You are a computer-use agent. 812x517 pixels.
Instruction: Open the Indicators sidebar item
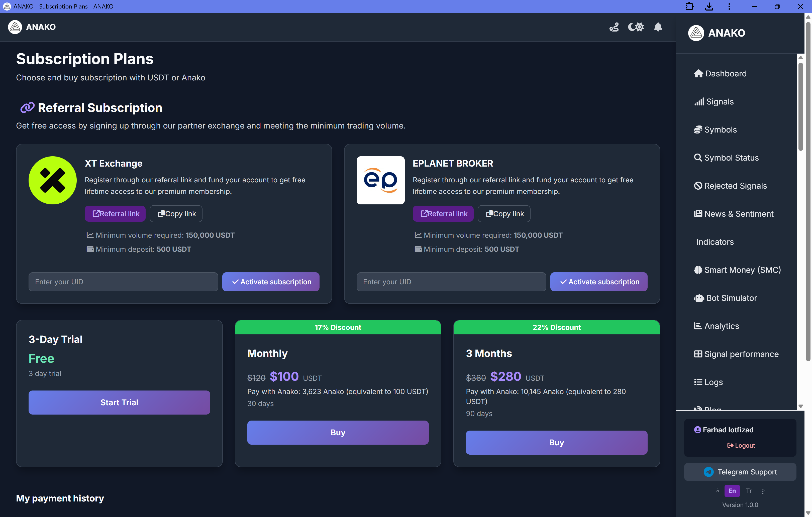click(715, 242)
